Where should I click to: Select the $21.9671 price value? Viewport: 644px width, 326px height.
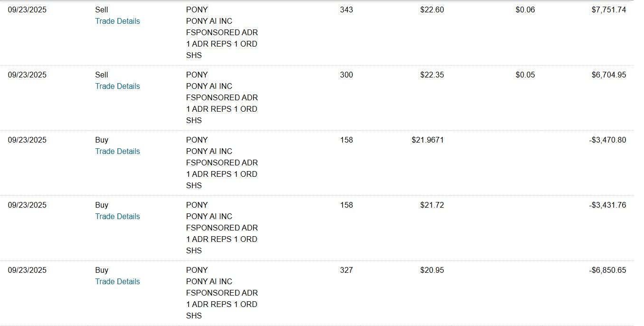[427, 140]
